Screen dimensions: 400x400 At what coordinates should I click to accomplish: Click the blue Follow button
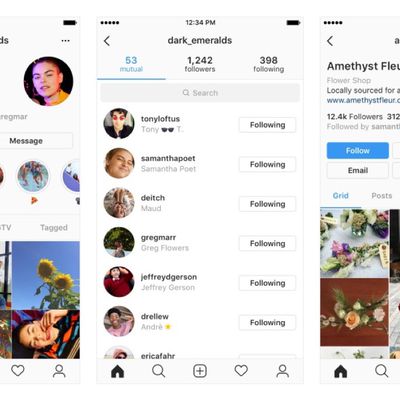pyautogui.click(x=358, y=151)
